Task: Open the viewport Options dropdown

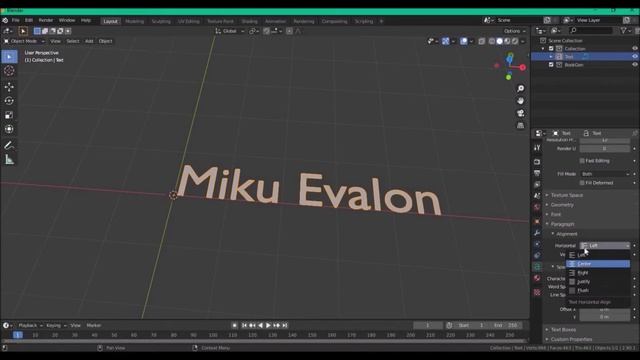Action: click(514, 31)
